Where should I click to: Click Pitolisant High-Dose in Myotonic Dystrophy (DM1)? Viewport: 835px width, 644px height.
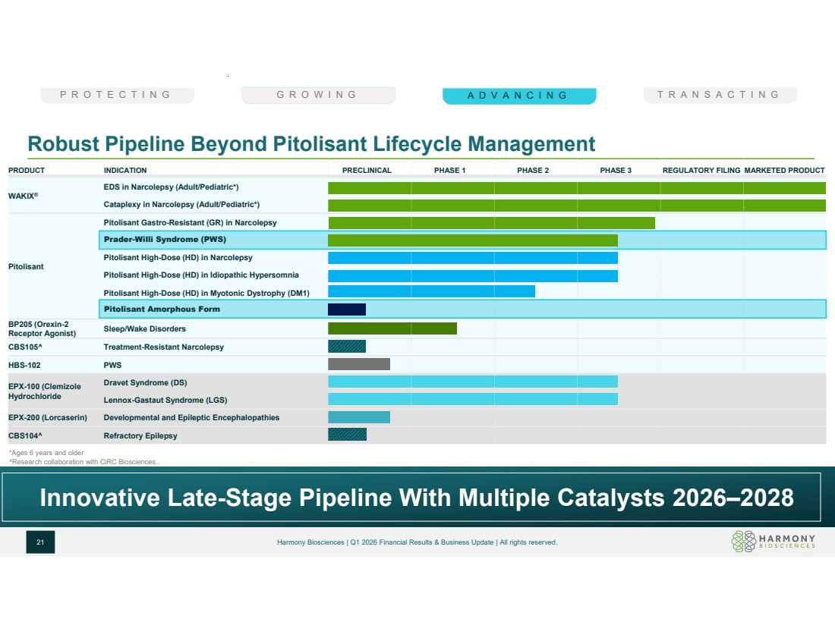(x=206, y=293)
